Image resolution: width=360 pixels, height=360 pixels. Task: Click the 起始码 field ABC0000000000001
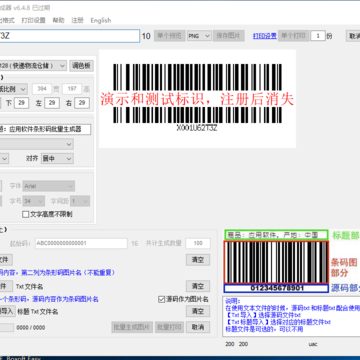tap(81, 243)
